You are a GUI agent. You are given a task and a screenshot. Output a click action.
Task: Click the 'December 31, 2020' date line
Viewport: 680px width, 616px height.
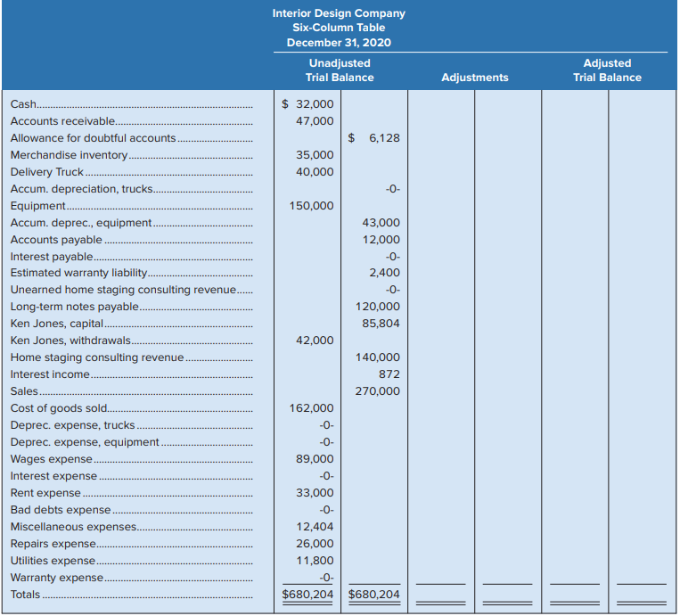pyautogui.click(x=339, y=43)
